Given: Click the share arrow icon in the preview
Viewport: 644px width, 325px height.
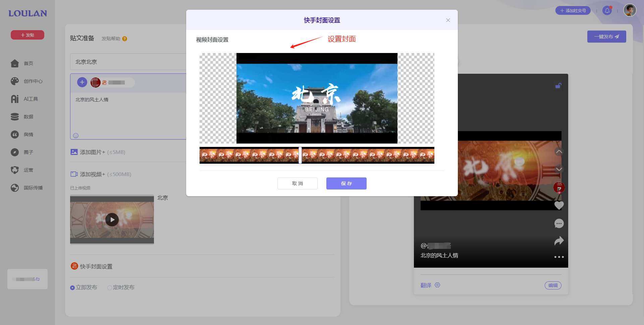Looking at the screenshot, I should pos(559,241).
